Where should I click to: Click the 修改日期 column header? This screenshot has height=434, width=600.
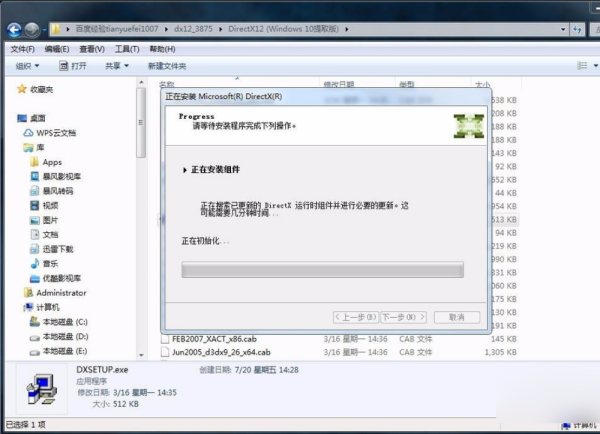point(339,84)
